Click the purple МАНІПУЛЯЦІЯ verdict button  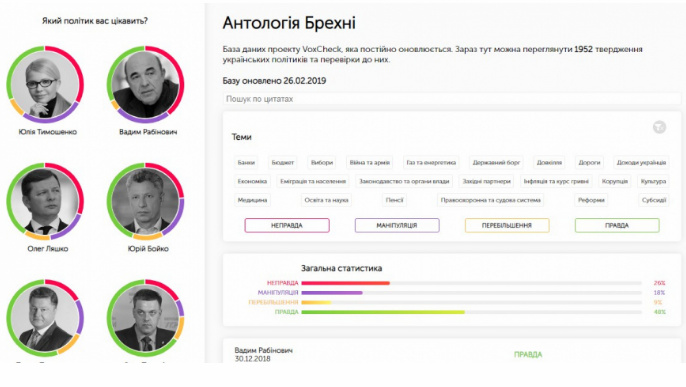point(397,225)
